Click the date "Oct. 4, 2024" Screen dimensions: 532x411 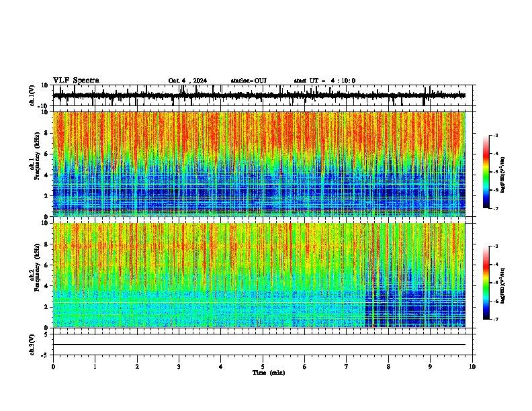pyautogui.click(x=187, y=81)
